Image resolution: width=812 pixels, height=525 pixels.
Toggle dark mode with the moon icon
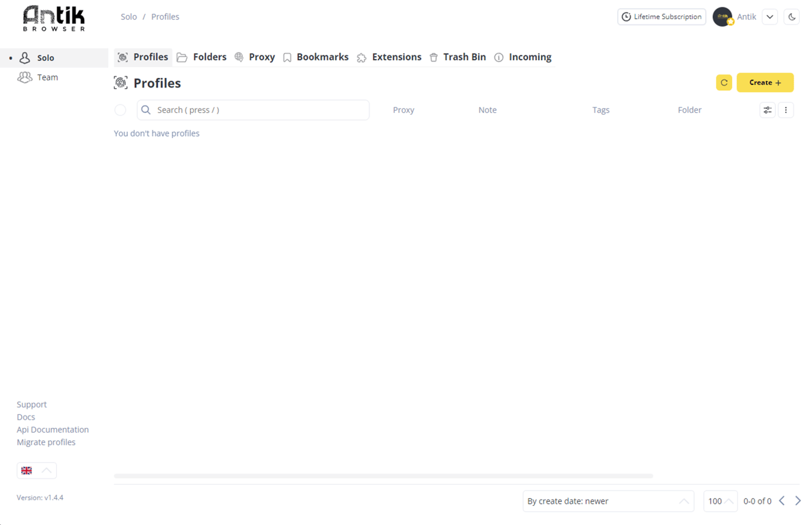(791, 17)
